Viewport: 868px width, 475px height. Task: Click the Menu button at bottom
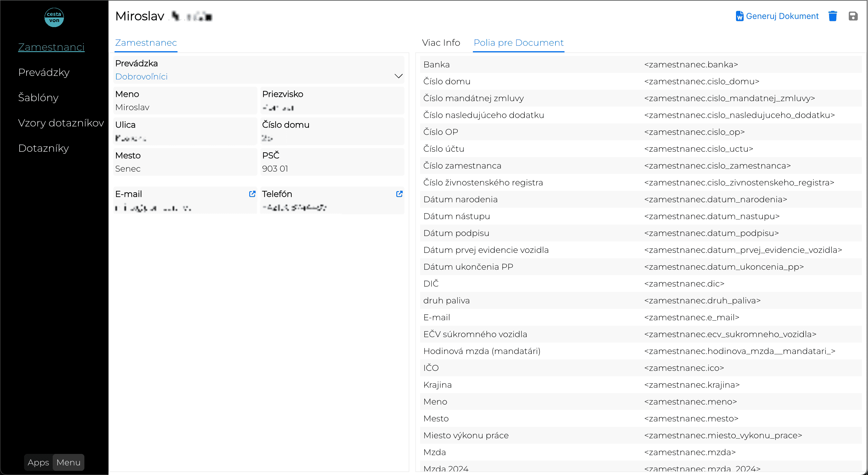pyautogui.click(x=68, y=462)
